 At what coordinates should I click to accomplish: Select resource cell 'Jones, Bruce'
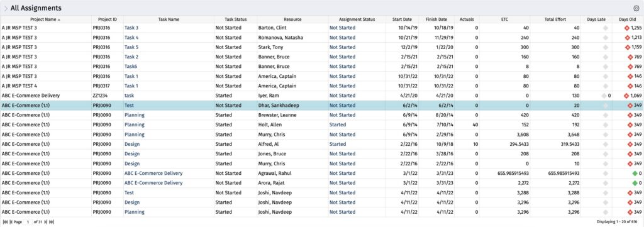coord(293,154)
